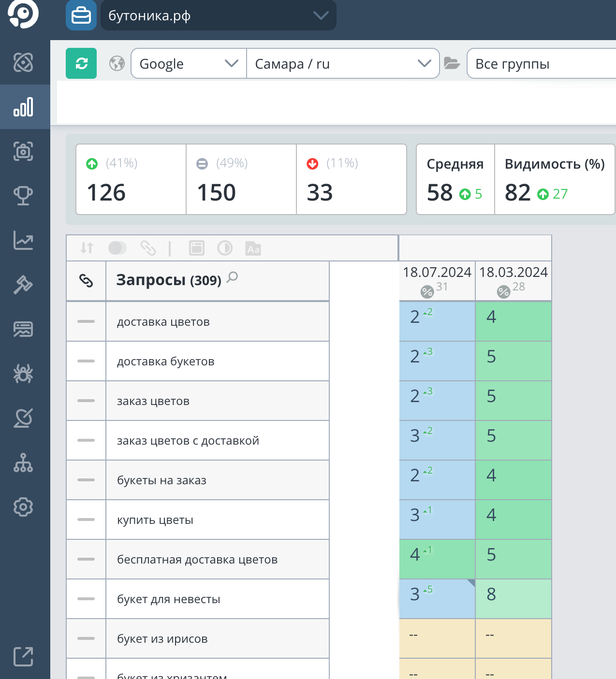Open settings gear in the sidebar
The width and height of the screenshot is (616, 679).
click(23, 507)
